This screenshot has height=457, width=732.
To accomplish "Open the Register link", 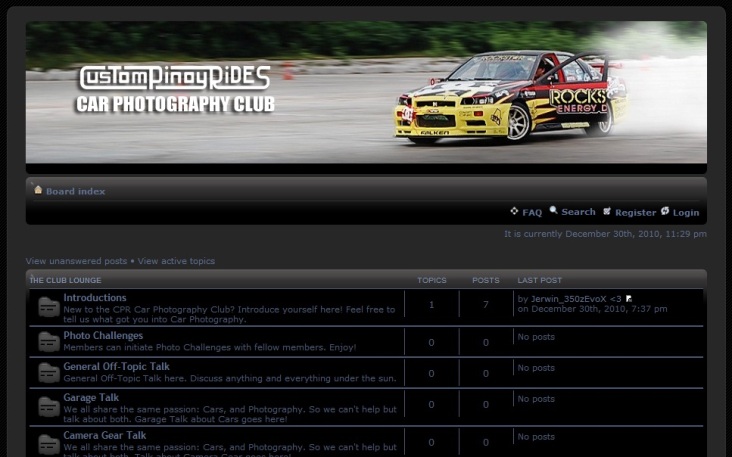I will click(635, 212).
